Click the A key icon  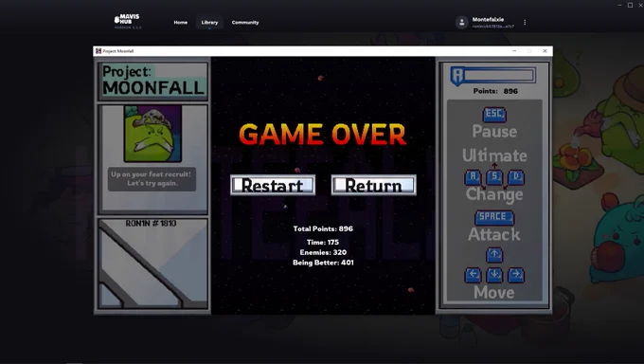coord(473,177)
